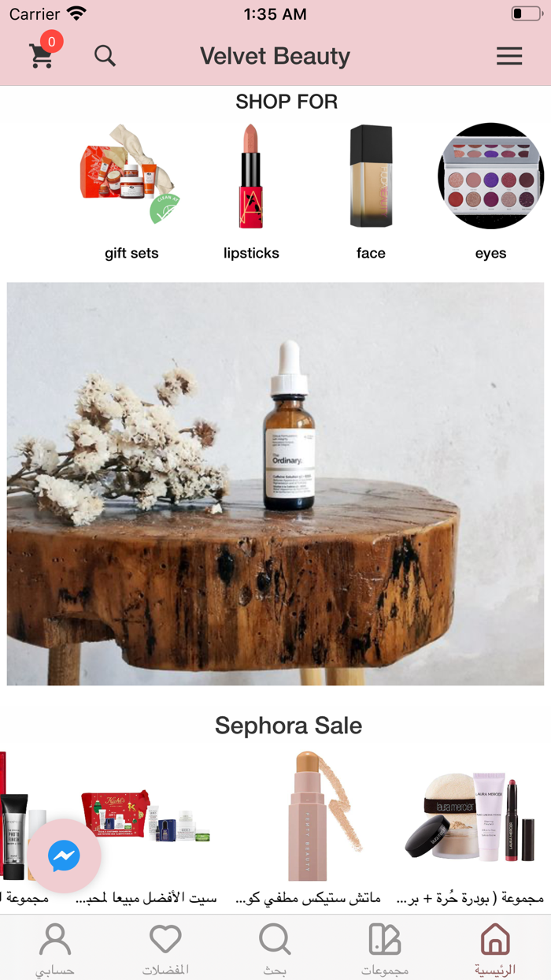Open the hamburger menu

(x=509, y=56)
